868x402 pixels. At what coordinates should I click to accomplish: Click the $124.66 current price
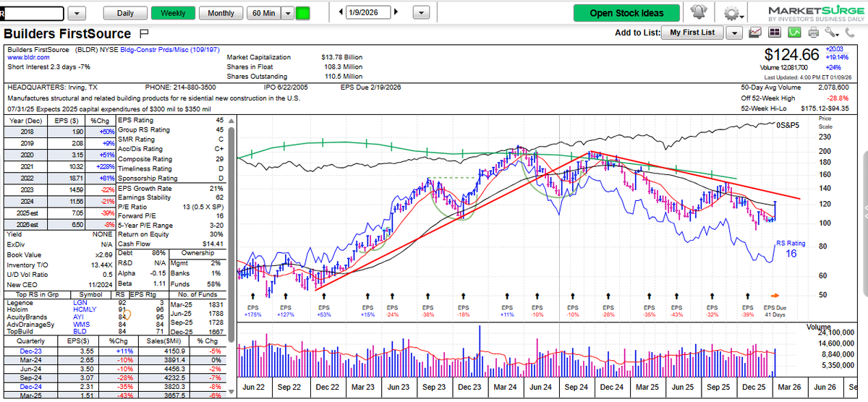pos(791,54)
